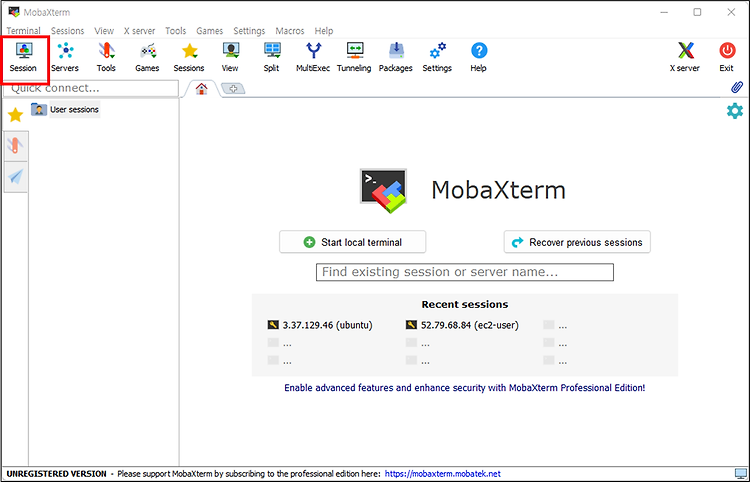750x482 pixels.
Task: Click the MobaXterm icon in the title bar
Action: pyautogui.click(x=14, y=12)
